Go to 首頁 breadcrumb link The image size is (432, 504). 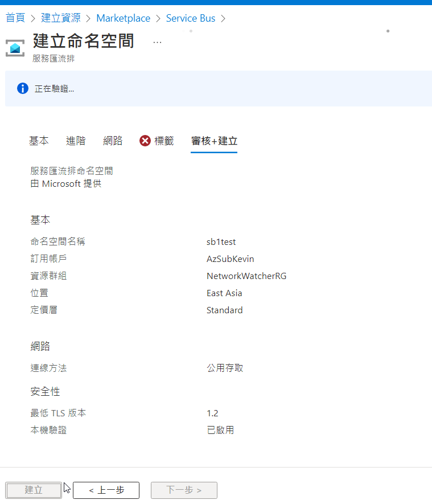pyautogui.click(x=15, y=18)
